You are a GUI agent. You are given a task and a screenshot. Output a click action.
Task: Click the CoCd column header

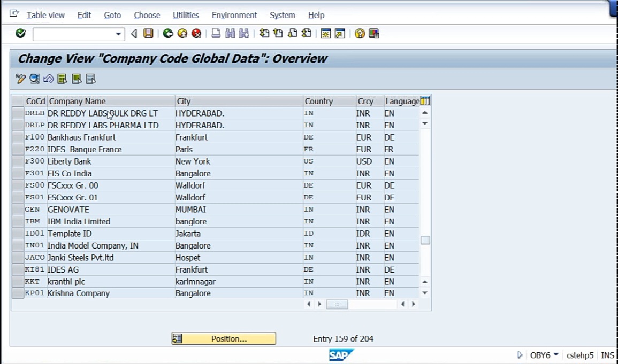(35, 101)
